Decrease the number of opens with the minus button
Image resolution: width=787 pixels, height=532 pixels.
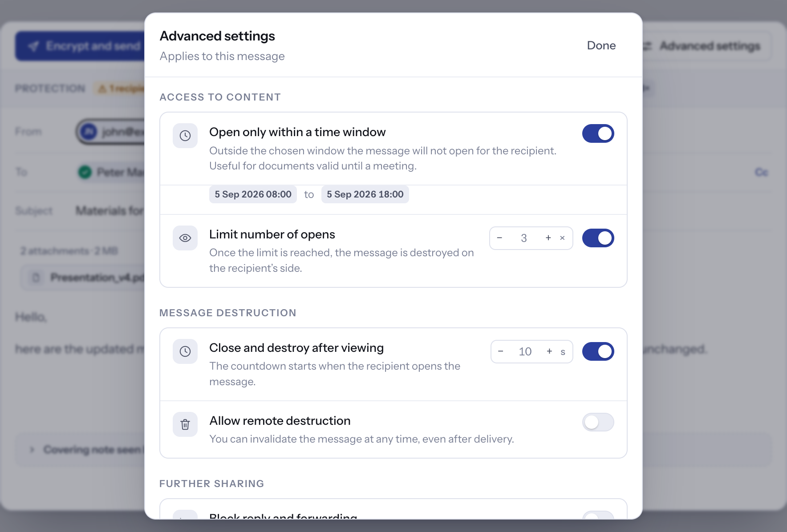500,238
